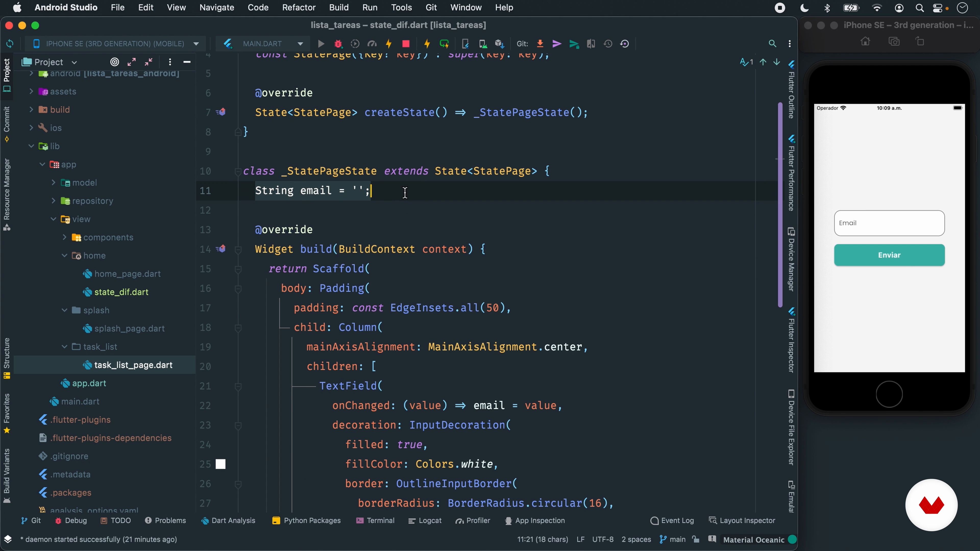Viewport: 980px width, 551px height.
Task: Expand the components folder
Action: pos(64,237)
